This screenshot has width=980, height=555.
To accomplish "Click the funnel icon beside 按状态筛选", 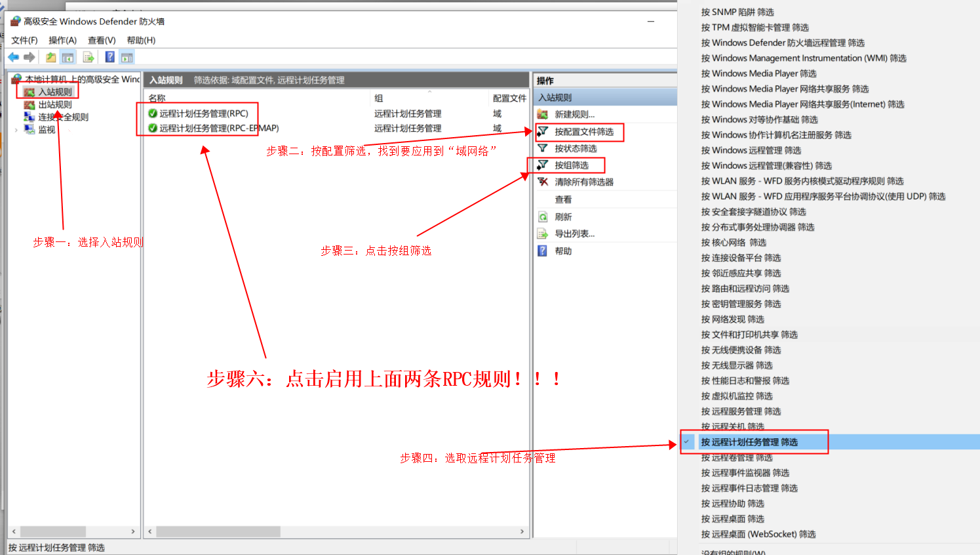I will (x=543, y=148).
